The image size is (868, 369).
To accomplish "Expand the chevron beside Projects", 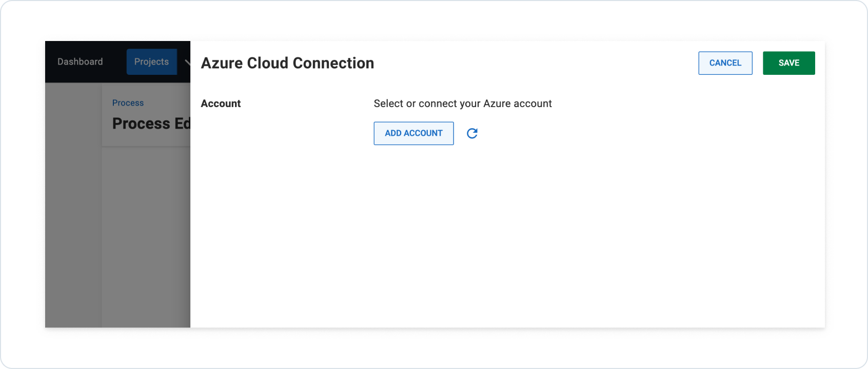I will pos(187,63).
